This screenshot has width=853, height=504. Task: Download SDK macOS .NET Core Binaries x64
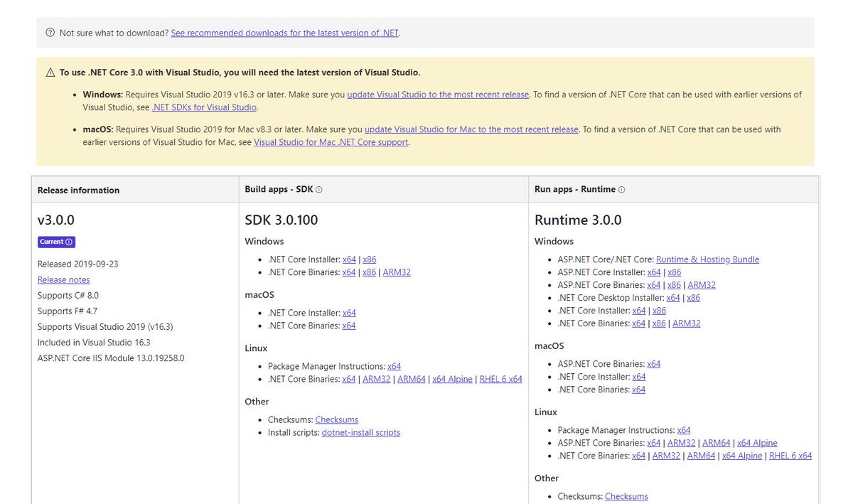click(349, 326)
